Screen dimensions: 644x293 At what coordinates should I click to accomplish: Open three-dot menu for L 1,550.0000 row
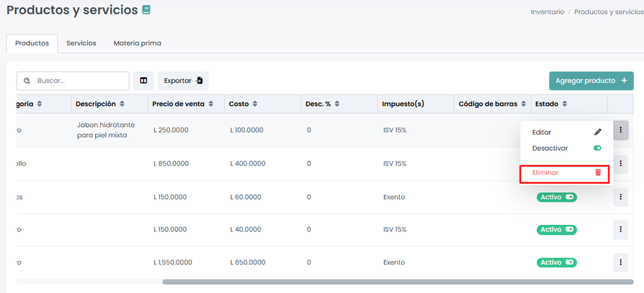(620, 263)
